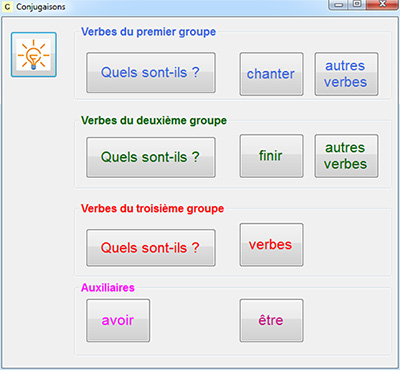This screenshot has height=370, width=400.
Task: Click the Conjugaisons window title text
Action: click(41, 7)
